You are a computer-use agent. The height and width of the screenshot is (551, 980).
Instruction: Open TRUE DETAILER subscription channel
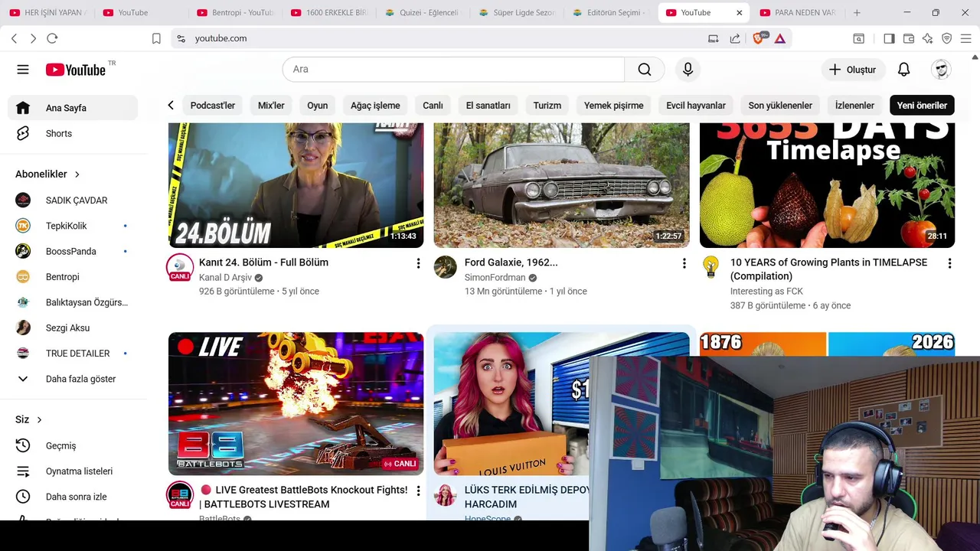pyautogui.click(x=73, y=354)
